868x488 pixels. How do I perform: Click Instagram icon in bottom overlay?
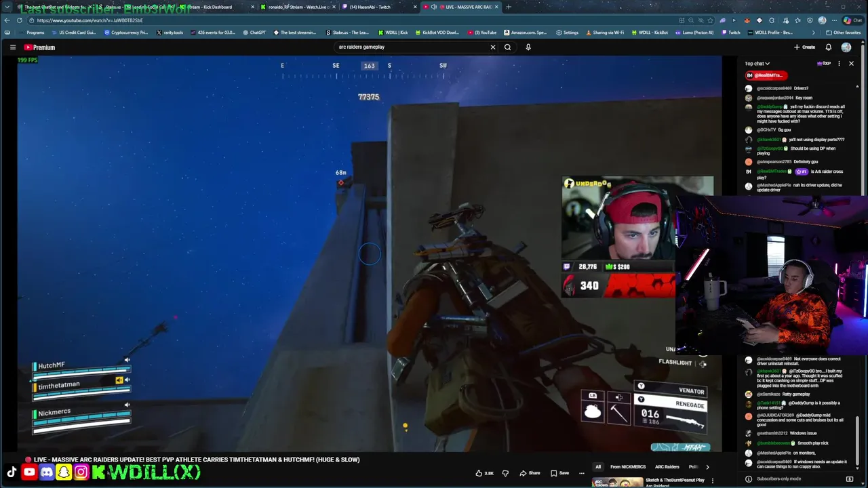pyautogui.click(x=81, y=472)
